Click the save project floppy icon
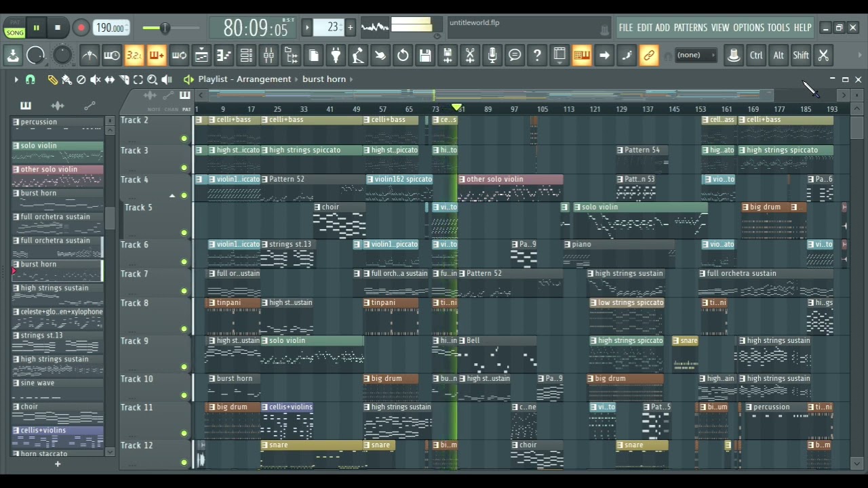868x488 pixels. [425, 56]
